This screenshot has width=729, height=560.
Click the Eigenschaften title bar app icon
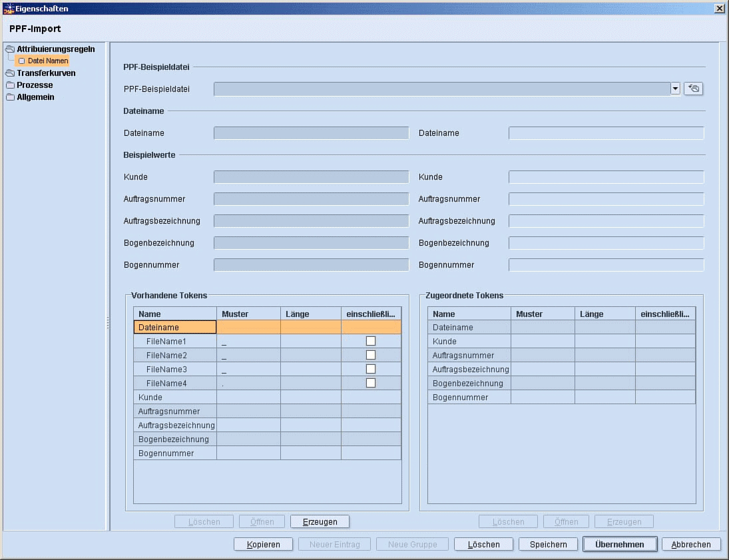pyautogui.click(x=9, y=9)
